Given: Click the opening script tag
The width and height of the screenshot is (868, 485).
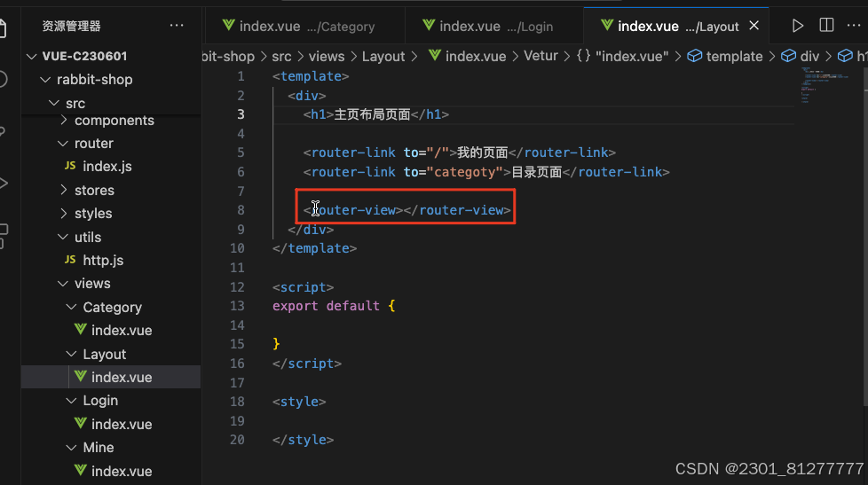Looking at the screenshot, I should click(x=303, y=287).
